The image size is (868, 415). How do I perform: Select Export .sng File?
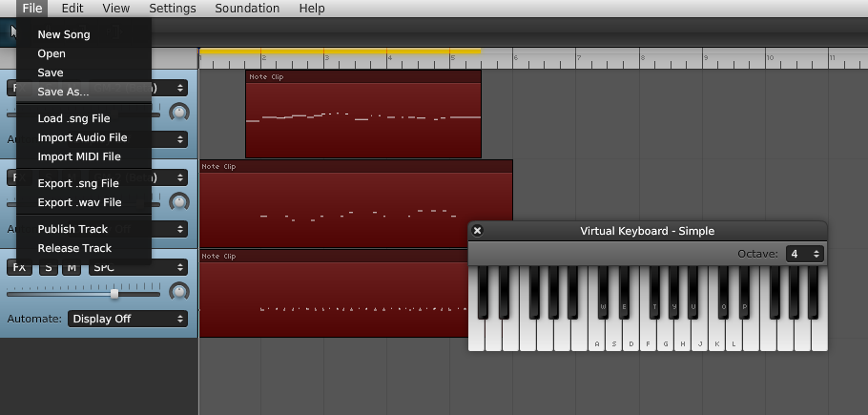click(84, 183)
